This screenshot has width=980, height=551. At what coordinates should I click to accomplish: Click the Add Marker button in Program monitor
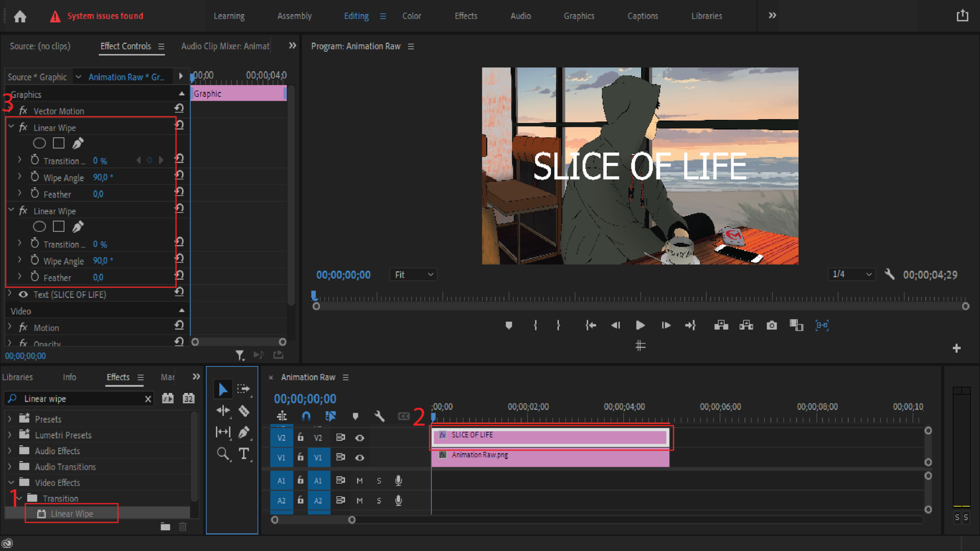point(508,325)
